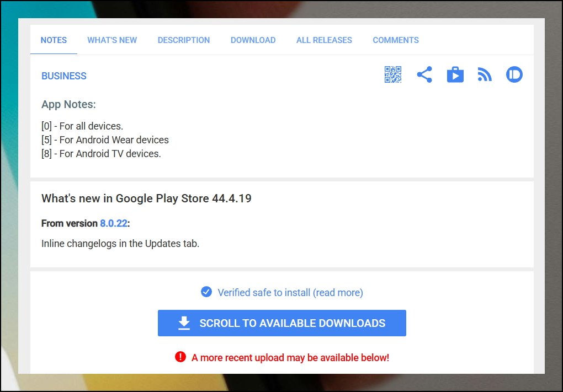Click '[0] - For all devices.' line
Viewport: 563px width, 392px height.
tap(82, 126)
